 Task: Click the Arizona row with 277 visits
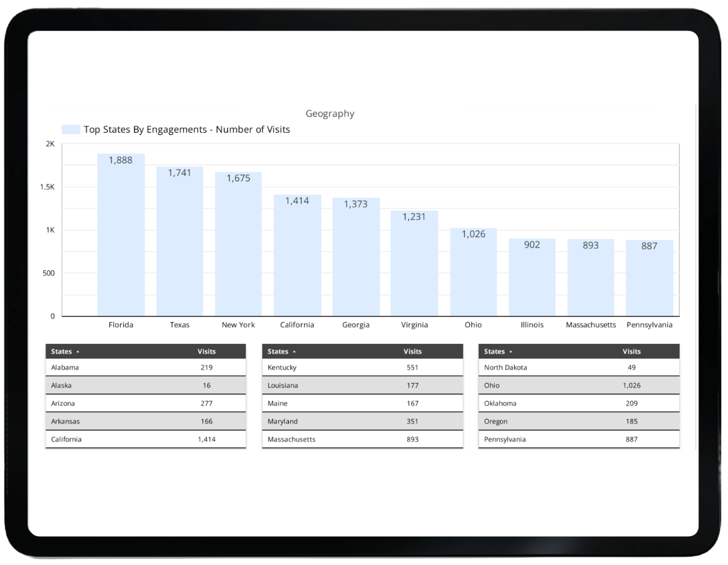[x=146, y=404]
